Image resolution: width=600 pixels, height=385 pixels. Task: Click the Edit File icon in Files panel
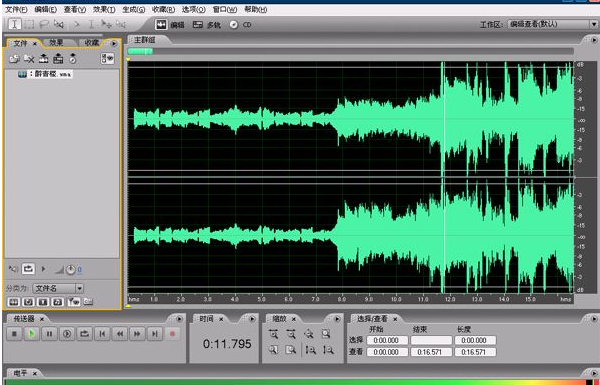(x=44, y=59)
